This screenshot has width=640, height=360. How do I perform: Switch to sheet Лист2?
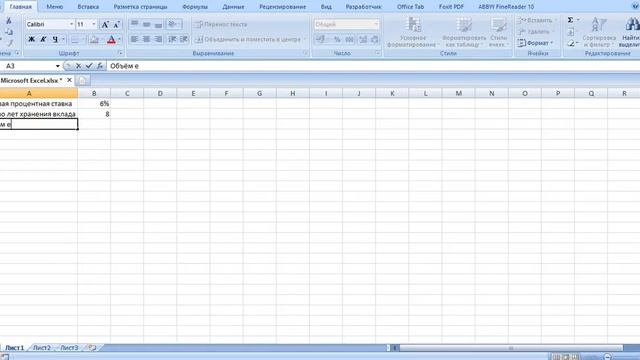(x=42, y=348)
